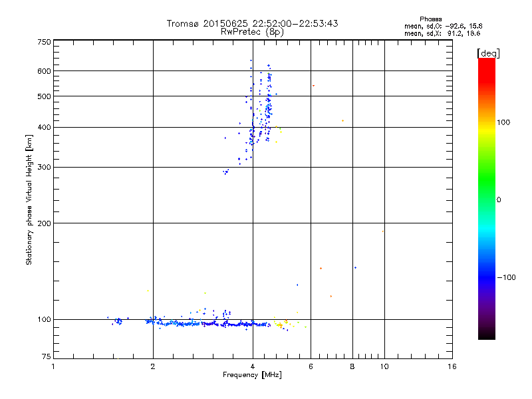
Task: Click the x-axis tick label '1'
Action: [x=53, y=366]
